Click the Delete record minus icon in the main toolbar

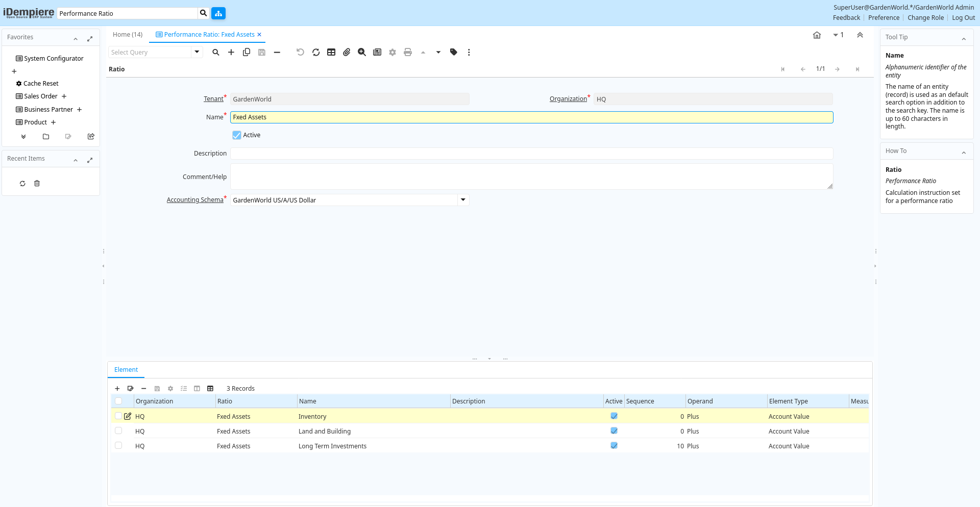click(277, 52)
